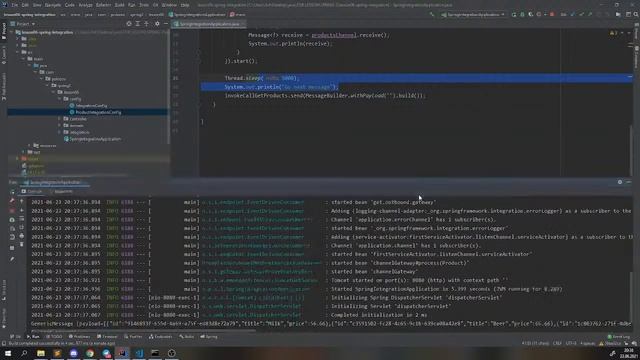
Task: Open Search Everywhere magnifier icon
Action: (636, 14)
